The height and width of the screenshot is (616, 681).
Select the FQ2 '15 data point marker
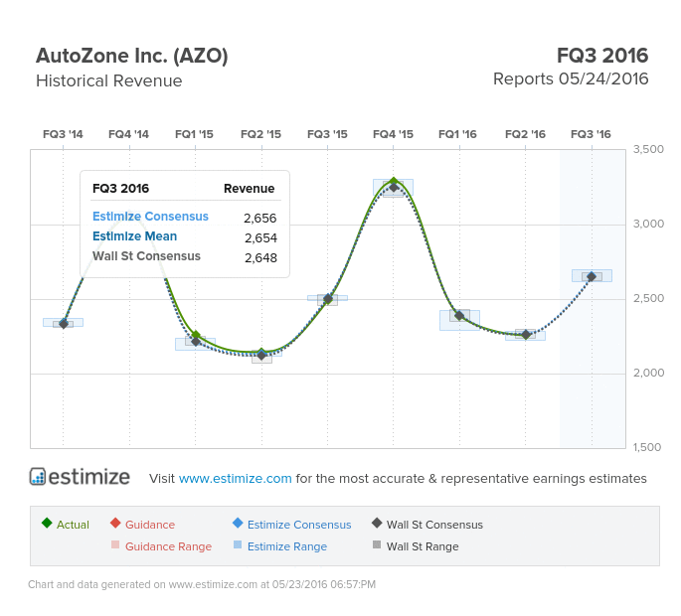(x=261, y=355)
